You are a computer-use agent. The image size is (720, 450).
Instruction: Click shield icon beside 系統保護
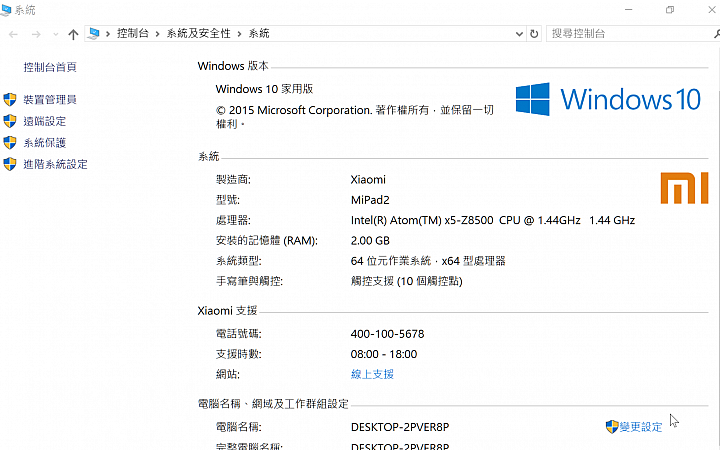[10, 143]
